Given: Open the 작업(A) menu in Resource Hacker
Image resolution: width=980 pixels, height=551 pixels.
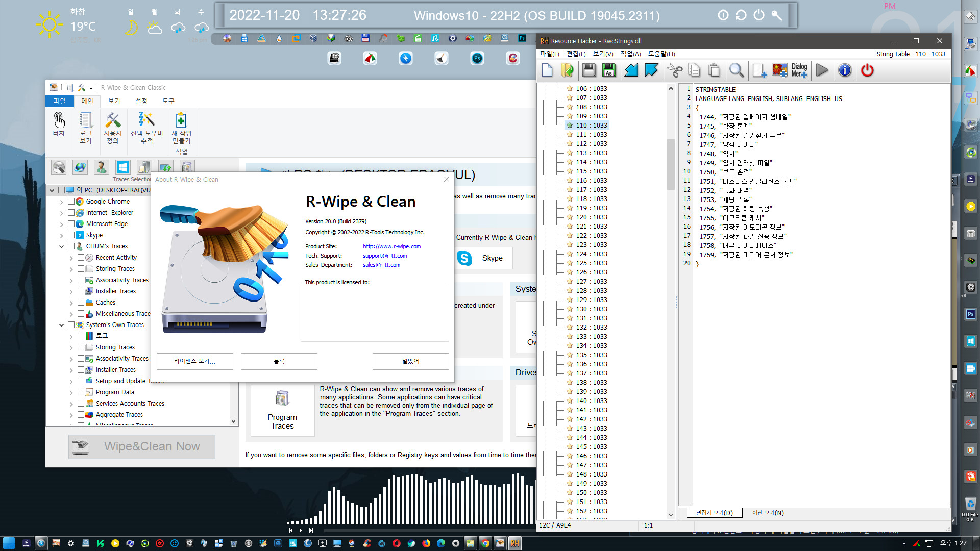Looking at the screenshot, I should 630,54.
